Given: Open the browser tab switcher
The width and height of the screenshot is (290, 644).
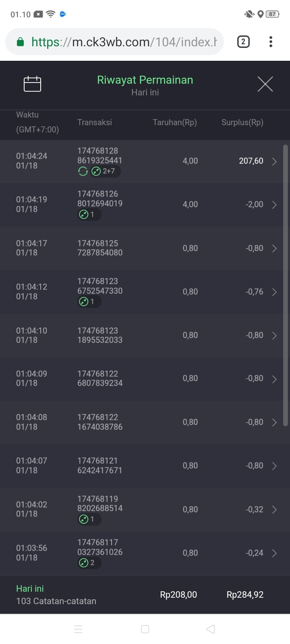Looking at the screenshot, I should [x=243, y=42].
